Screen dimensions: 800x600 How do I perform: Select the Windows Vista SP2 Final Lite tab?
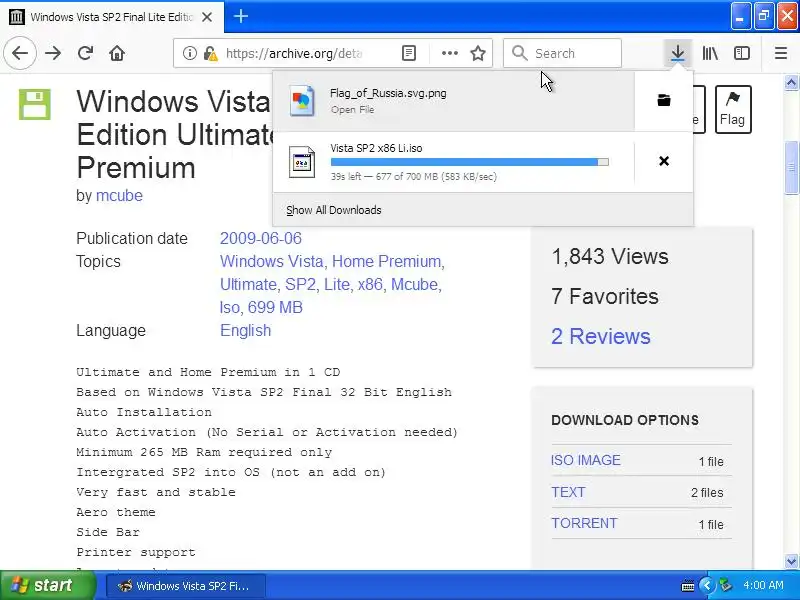112,17
